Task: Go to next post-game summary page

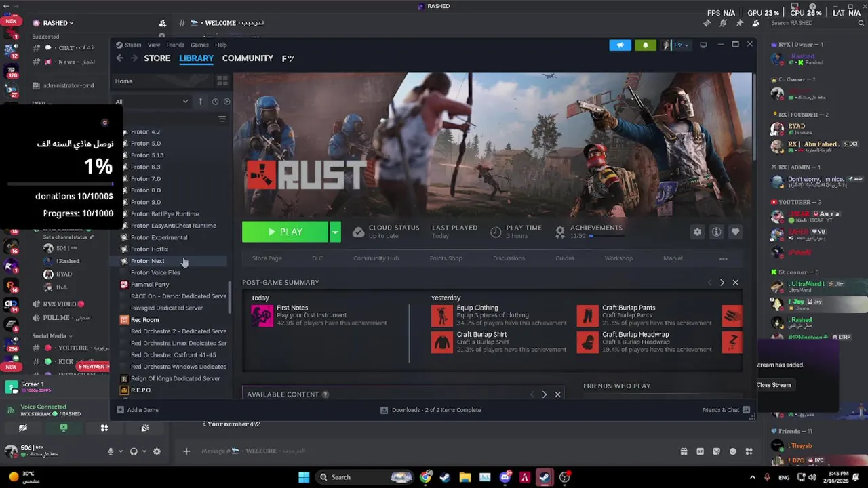Action: (x=722, y=282)
